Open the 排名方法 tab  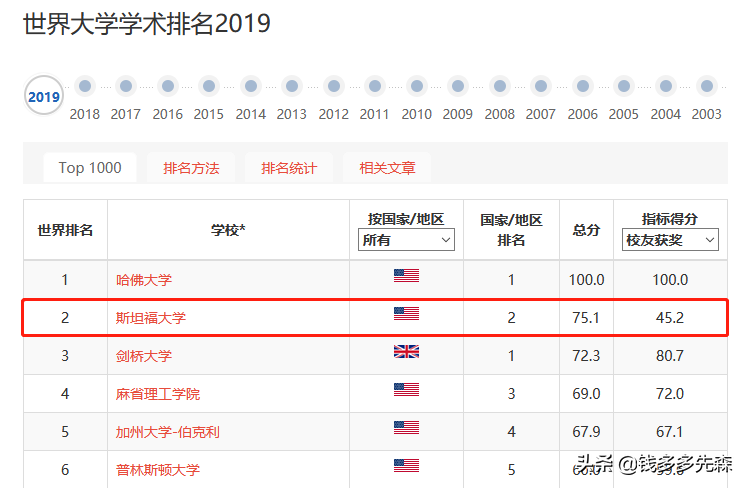point(191,168)
